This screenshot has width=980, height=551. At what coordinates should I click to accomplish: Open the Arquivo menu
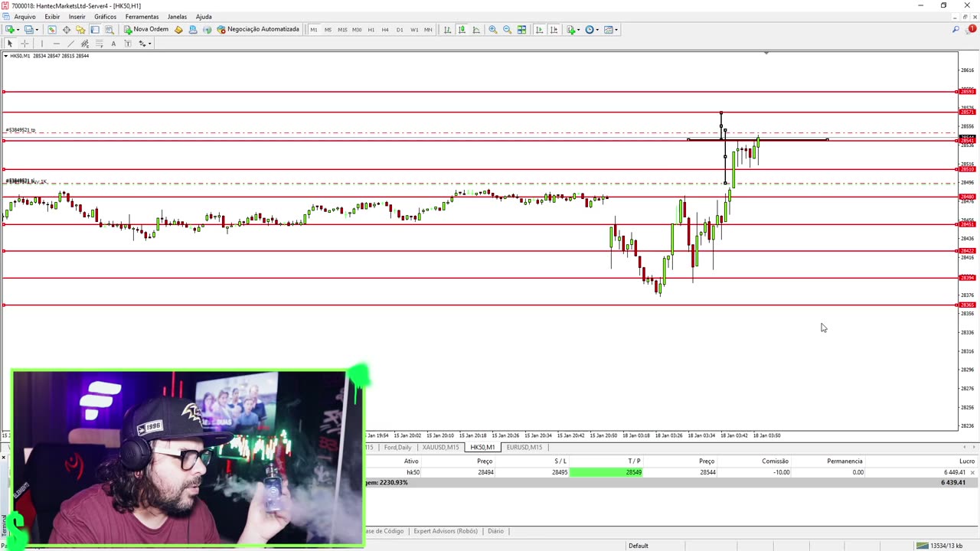click(24, 17)
